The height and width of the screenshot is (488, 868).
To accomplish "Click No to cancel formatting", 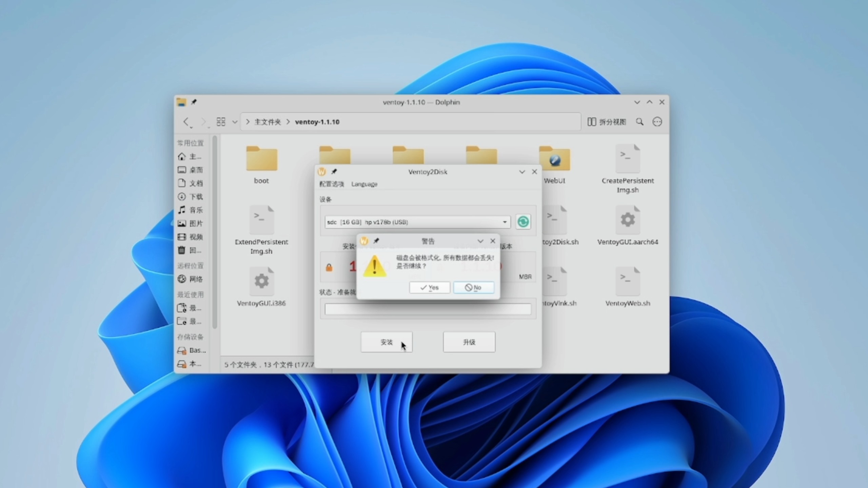I will click(473, 288).
